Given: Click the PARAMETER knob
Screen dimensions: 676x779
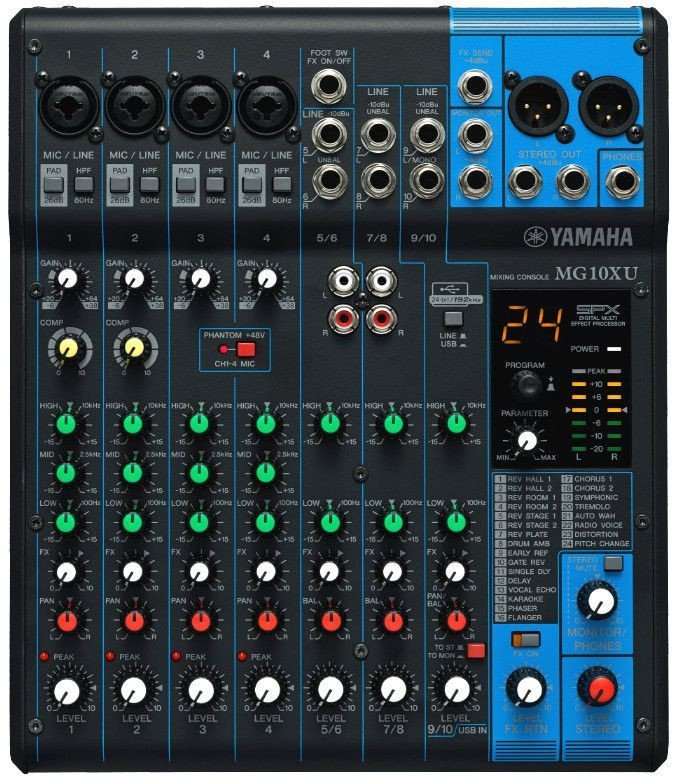Looking at the screenshot, I should [x=527, y=440].
